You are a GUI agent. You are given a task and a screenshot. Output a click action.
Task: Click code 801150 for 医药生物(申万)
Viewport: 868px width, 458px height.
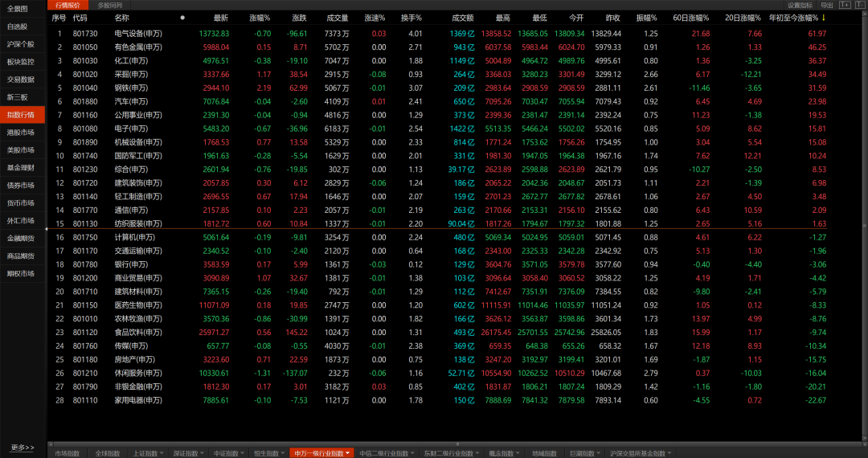(85, 305)
